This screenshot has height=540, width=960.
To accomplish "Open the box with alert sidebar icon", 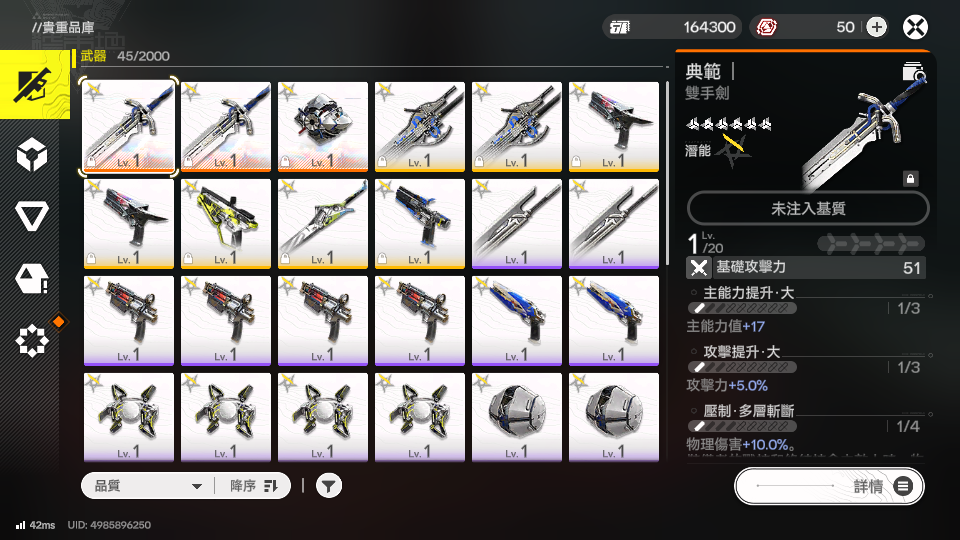I will [31, 279].
